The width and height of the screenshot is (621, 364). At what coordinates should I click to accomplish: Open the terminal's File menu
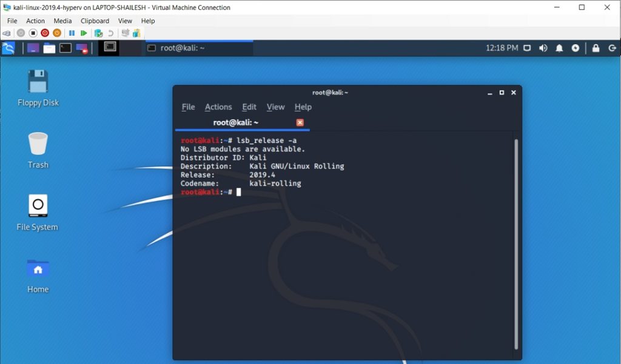click(x=188, y=107)
